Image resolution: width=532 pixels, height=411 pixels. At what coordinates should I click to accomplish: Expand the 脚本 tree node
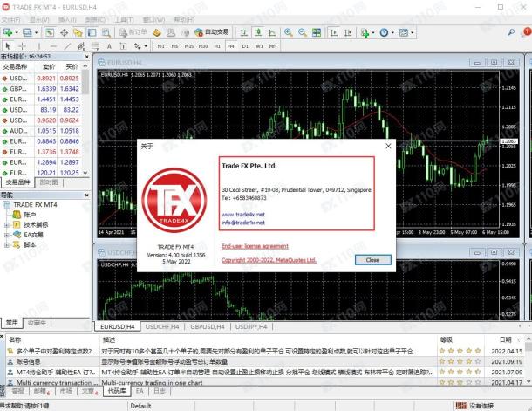(6, 244)
